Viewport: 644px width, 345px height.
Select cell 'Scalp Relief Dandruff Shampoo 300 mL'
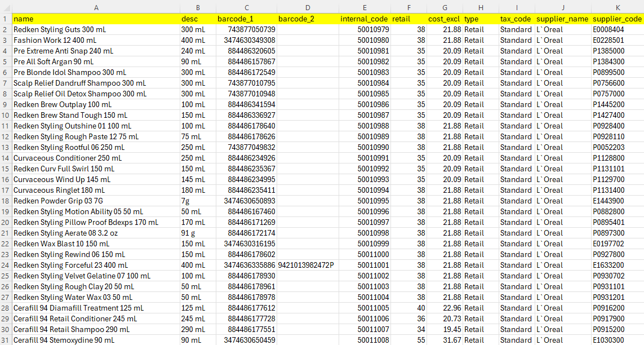coord(96,82)
